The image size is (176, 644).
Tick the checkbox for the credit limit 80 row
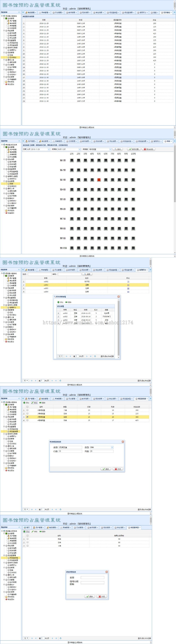click(x=27, y=543)
